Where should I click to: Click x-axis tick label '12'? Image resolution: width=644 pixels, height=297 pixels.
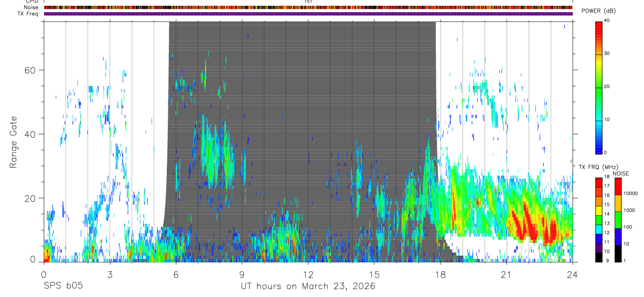[x=308, y=274]
